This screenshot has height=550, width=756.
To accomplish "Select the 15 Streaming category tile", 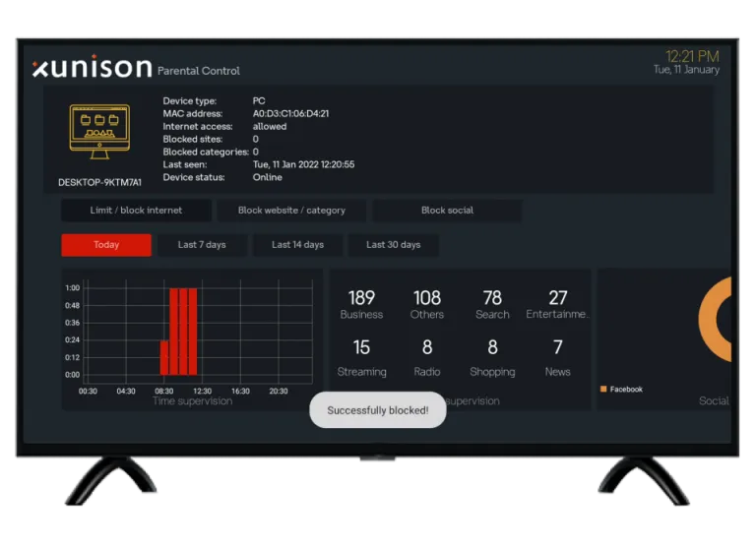I will [361, 358].
